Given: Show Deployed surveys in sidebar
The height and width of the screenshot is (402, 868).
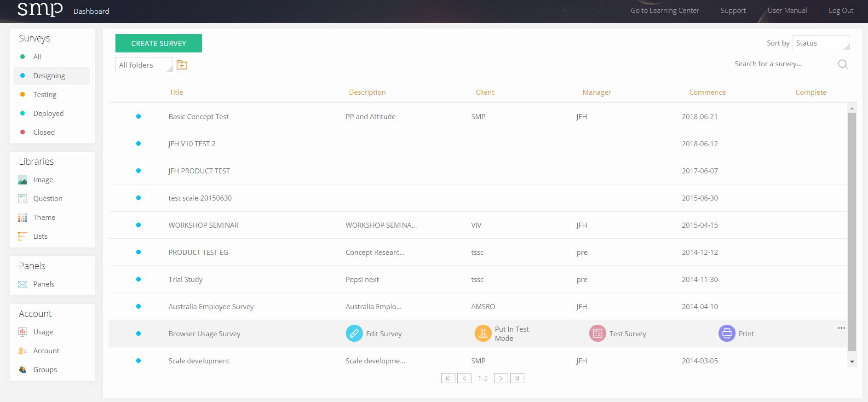Looking at the screenshot, I should tap(48, 114).
